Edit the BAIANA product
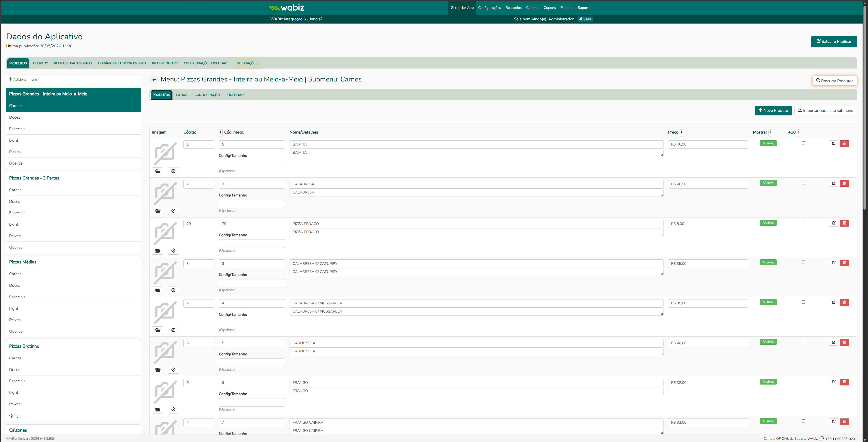The image size is (868, 442). [x=833, y=144]
